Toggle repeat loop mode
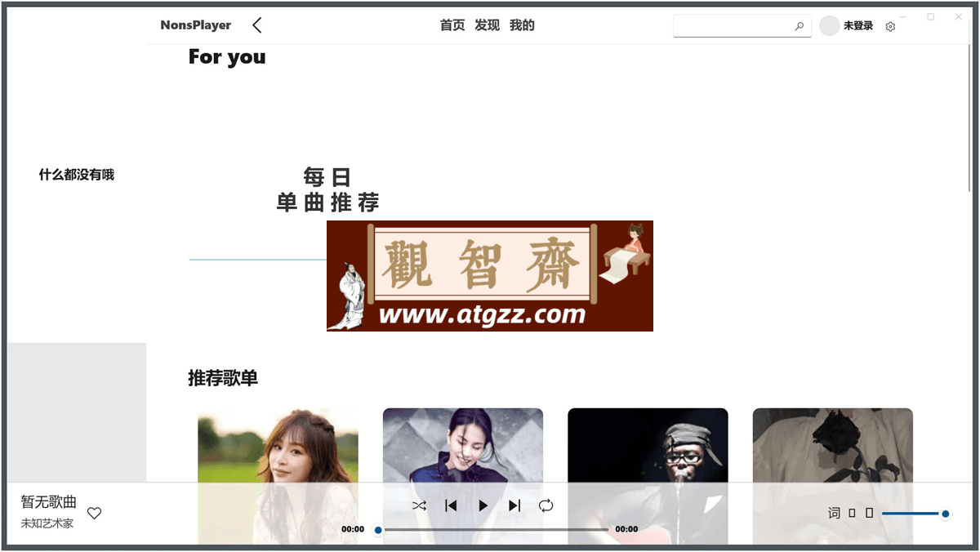This screenshot has height=552, width=980. pos(546,505)
